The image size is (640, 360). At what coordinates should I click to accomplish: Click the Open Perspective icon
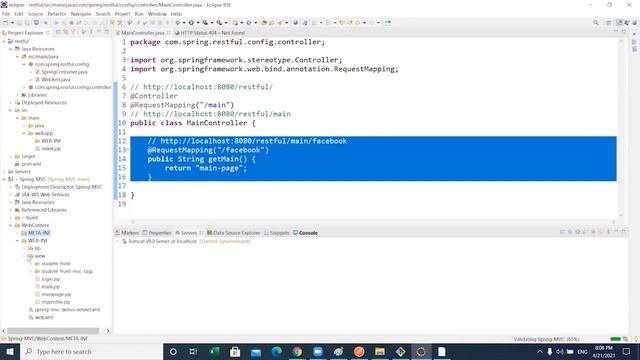tap(609, 23)
